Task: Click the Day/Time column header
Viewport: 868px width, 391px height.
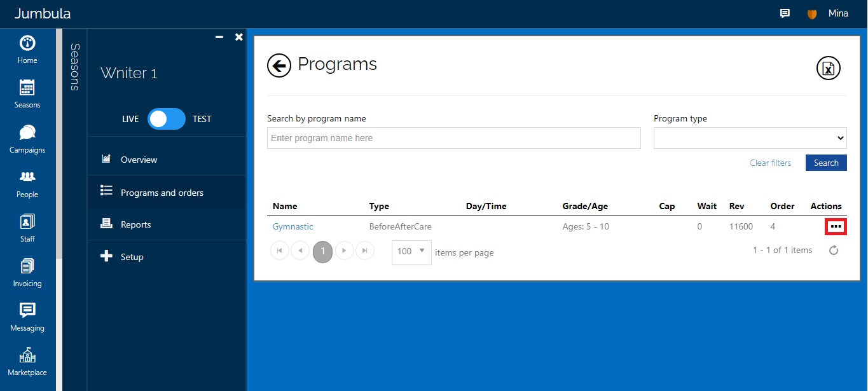Action: pos(486,206)
